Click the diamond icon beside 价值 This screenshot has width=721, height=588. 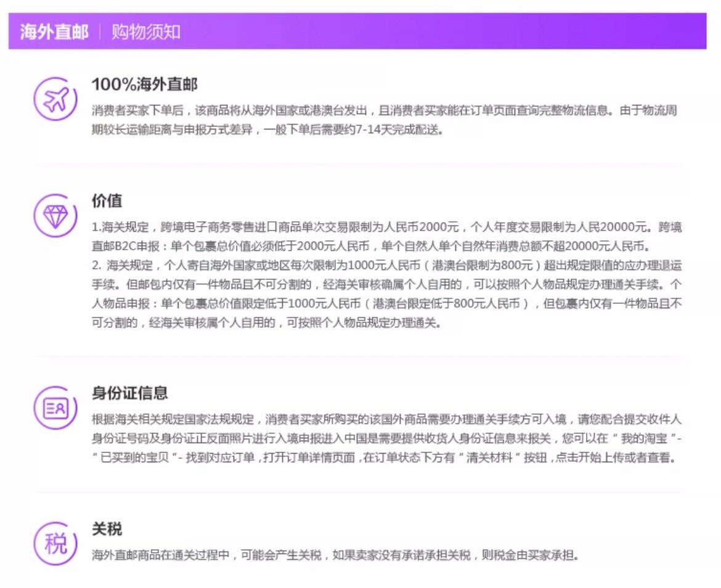55,216
